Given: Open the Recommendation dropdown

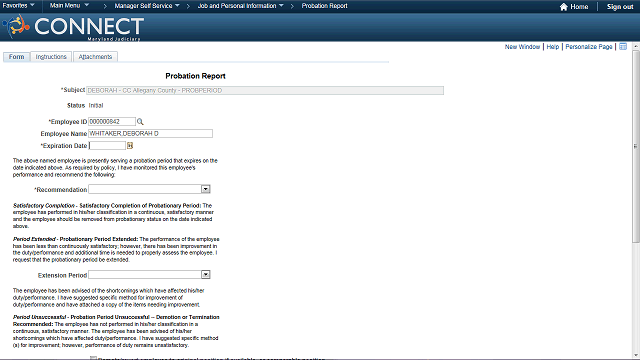Looking at the screenshot, I should coord(149,189).
